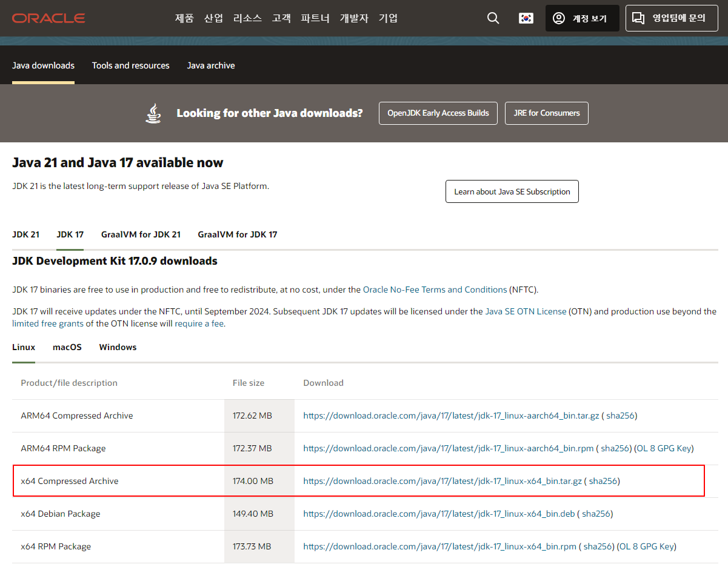Select the macOS tab
Viewport: 728px width, 570px height.
[67, 347]
